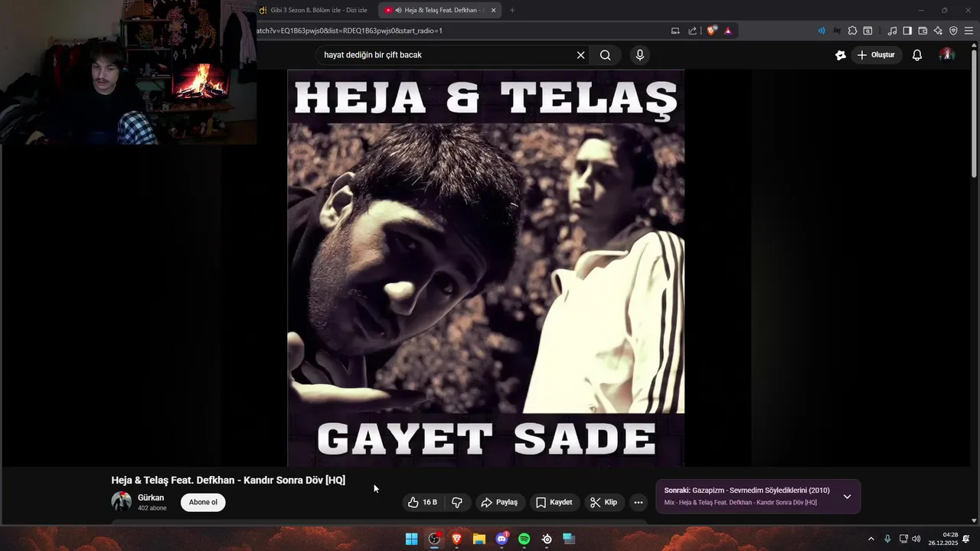Click the tab search window icon in toolbar

tap(867, 31)
